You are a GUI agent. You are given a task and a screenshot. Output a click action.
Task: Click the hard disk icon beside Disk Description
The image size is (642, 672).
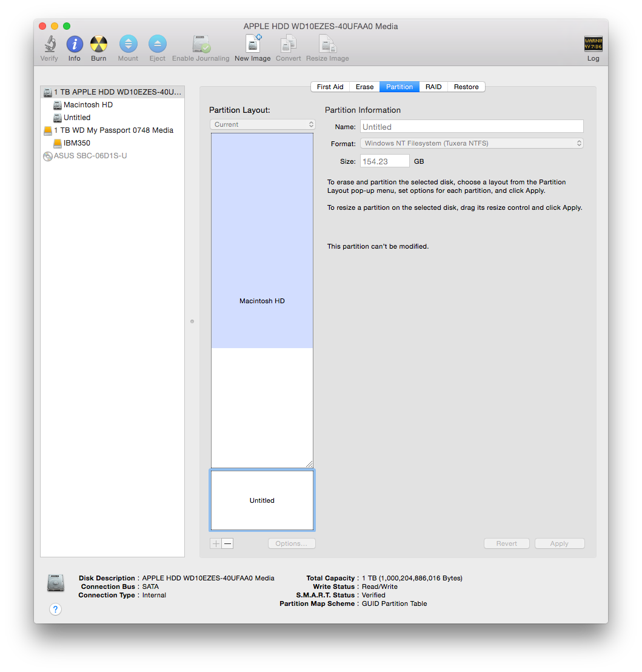[x=56, y=583]
